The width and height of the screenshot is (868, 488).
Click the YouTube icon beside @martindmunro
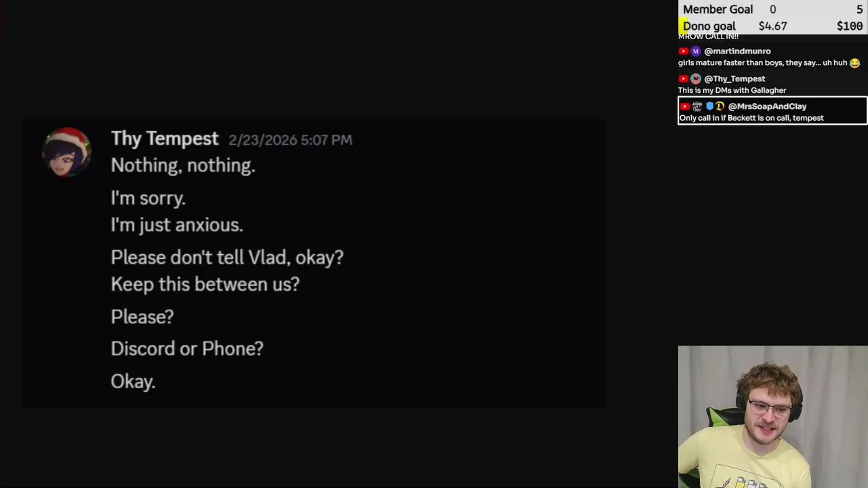tap(684, 52)
